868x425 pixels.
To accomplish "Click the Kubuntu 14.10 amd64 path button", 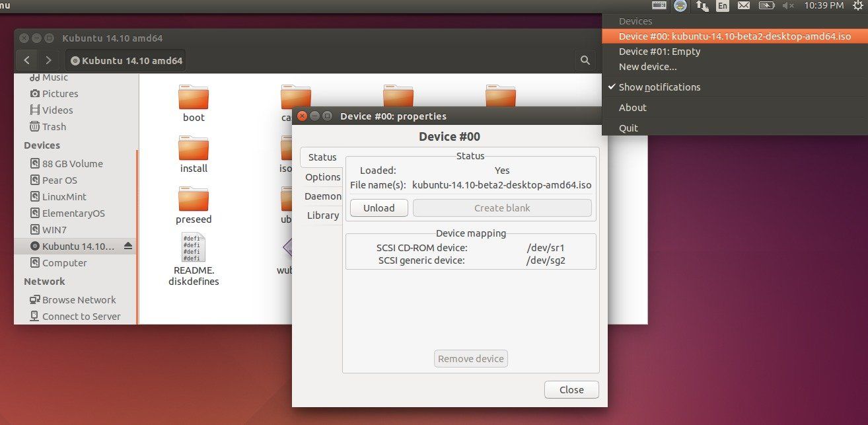I will pos(126,60).
